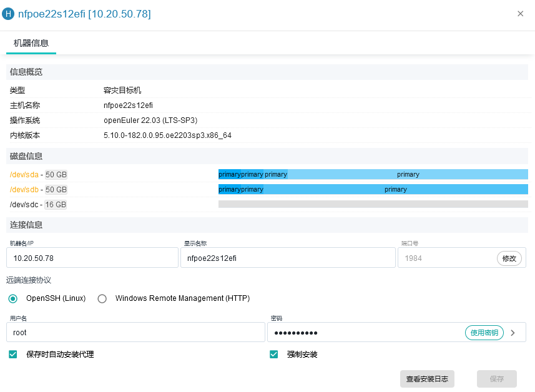This screenshot has width=535, height=392.
Task: Click the 保存 button
Action: click(496, 379)
